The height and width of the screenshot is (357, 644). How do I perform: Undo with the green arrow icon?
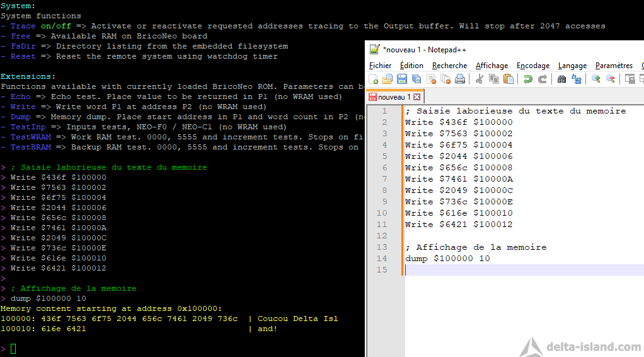tap(528, 79)
